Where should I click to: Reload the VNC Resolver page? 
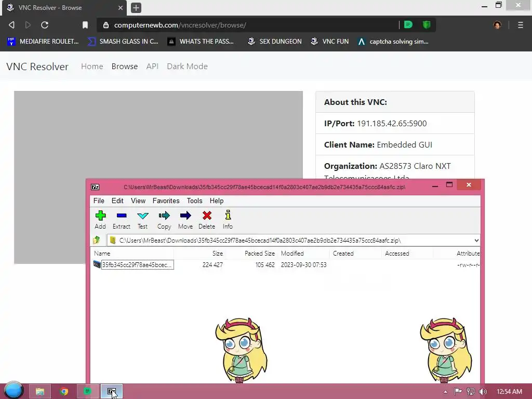[45, 25]
